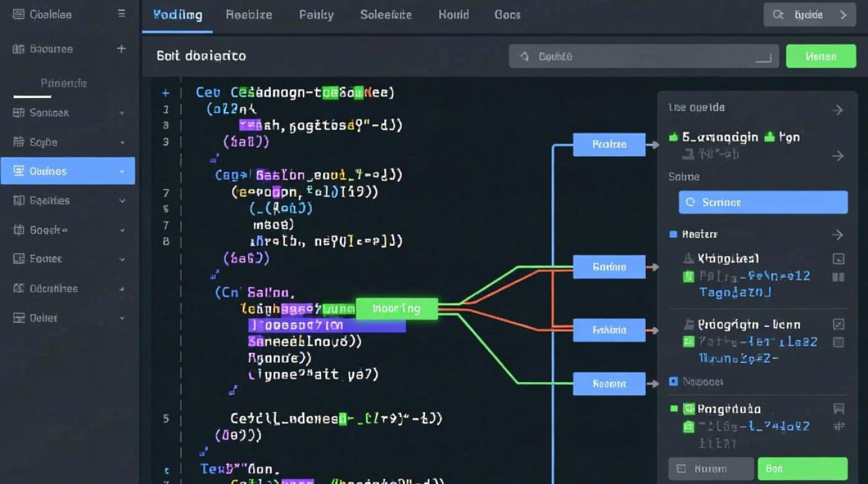868x484 pixels.
Task: Click the bookmark icon beside the bottom panel entry
Action: point(839,408)
